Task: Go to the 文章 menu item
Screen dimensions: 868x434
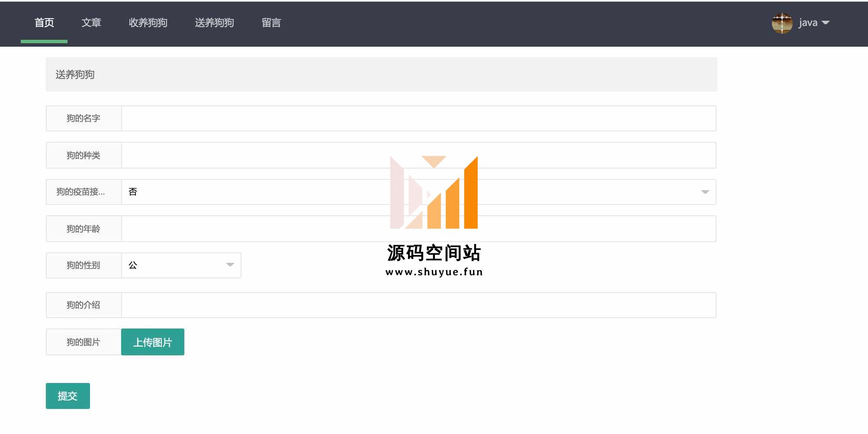Action: coord(91,23)
